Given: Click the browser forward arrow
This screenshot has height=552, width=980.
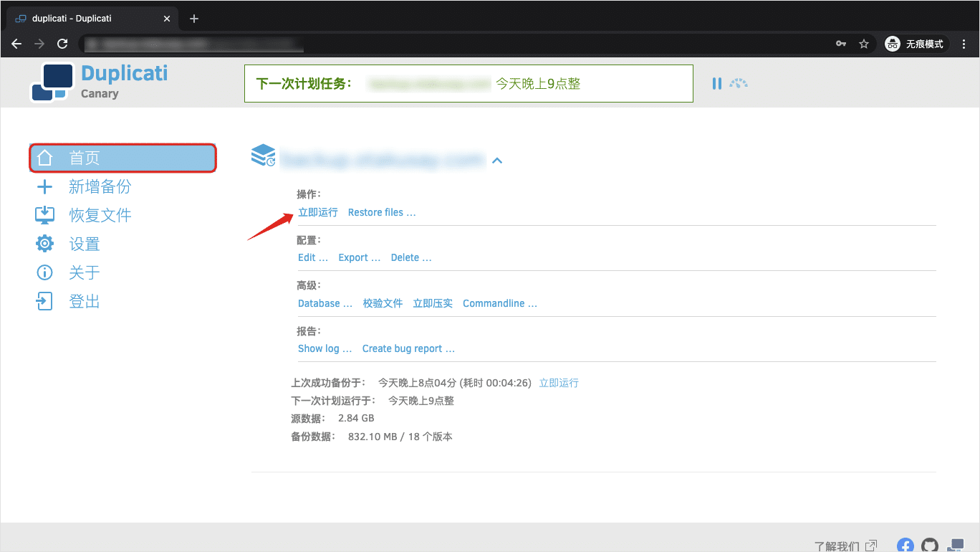Looking at the screenshot, I should tap(39, 44).
